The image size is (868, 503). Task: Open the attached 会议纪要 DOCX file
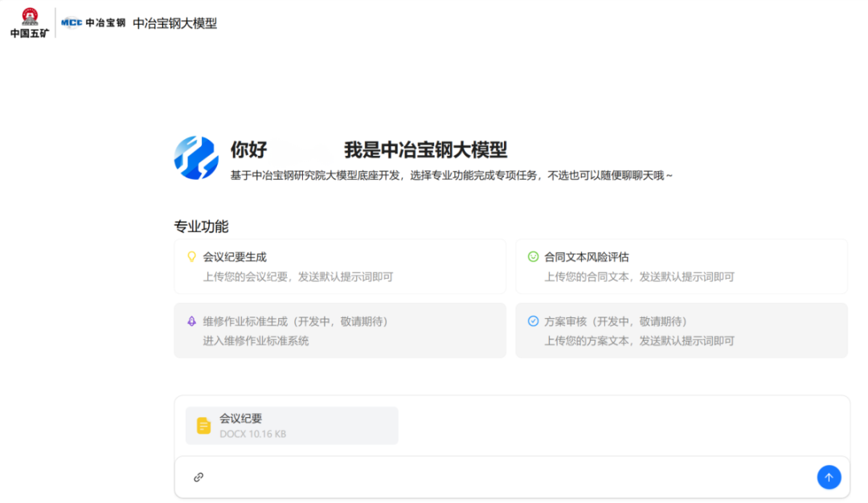[292, 426]
